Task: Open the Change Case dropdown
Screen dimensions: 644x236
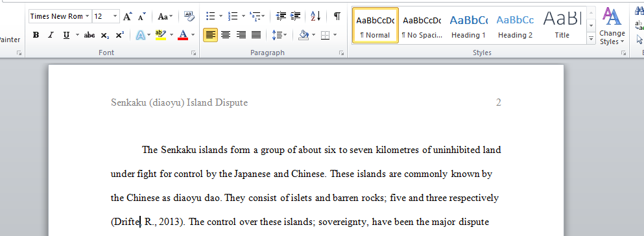Action: pyautogui.click(x=165, y=16)
